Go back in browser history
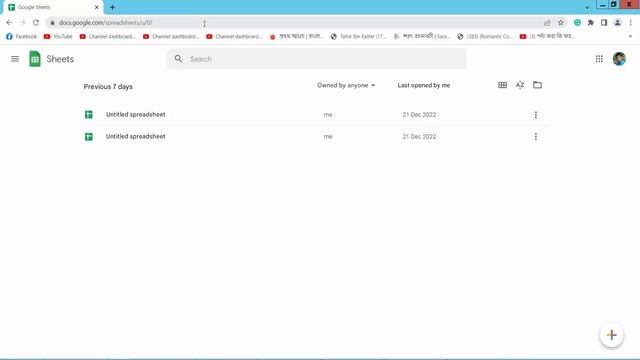Screen dimensions: 640x360 9,23
